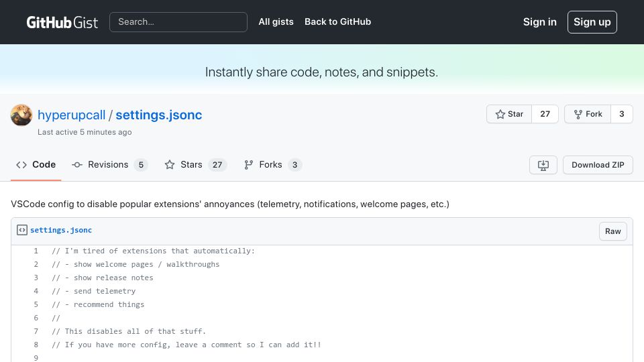This screenshot has width=644, height=362.
Task: Click the "leave a comment so I can add it!!" line
Action: tap(186, 345)
